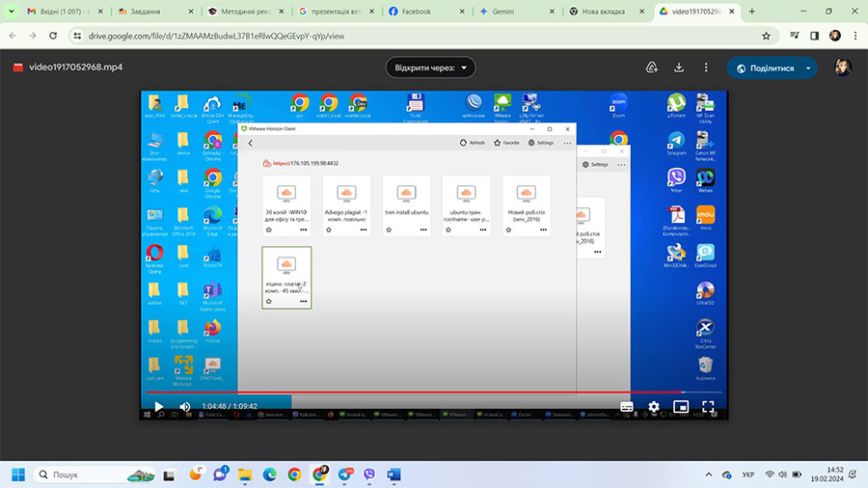Enter fullscreen video mode
This screenshot has height=488, width=868.
coord(708,407)
